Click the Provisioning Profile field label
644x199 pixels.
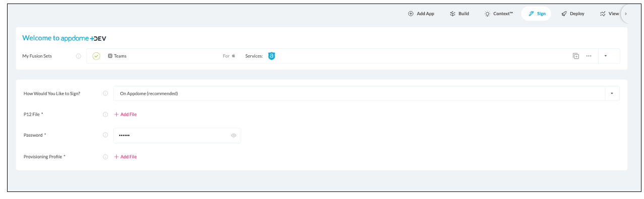tap(44, 157)
